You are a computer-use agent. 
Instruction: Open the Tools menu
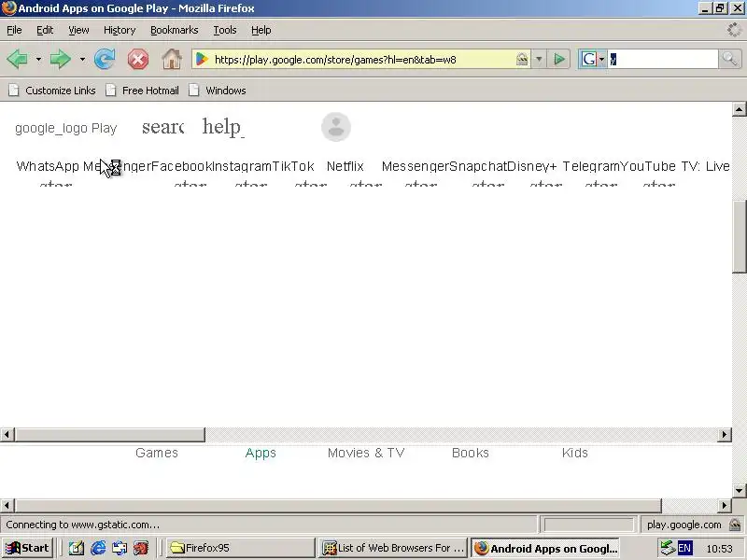click(x=225, y=30)
